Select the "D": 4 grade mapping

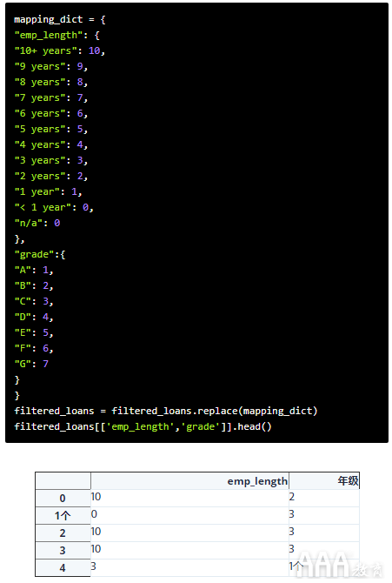click(x=34, y=317)
